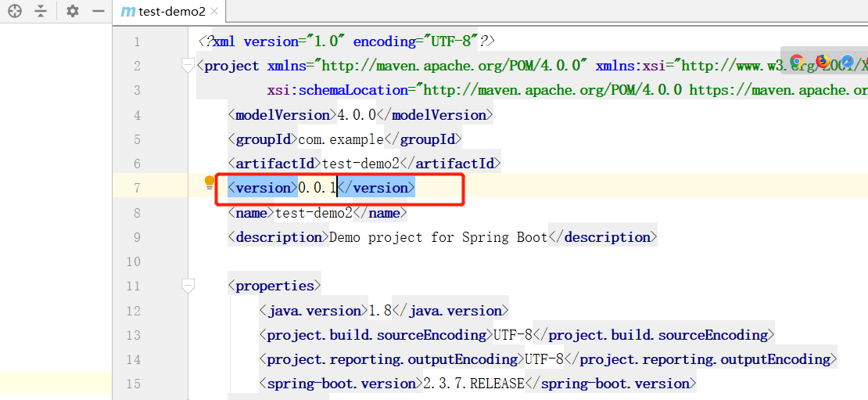The image size is (868, 400).
Task: Click the xmlns URL http://maven.apache.org/POM/4.0.0 on line 2
Action: pyautogui.click(x=454, y=66)
